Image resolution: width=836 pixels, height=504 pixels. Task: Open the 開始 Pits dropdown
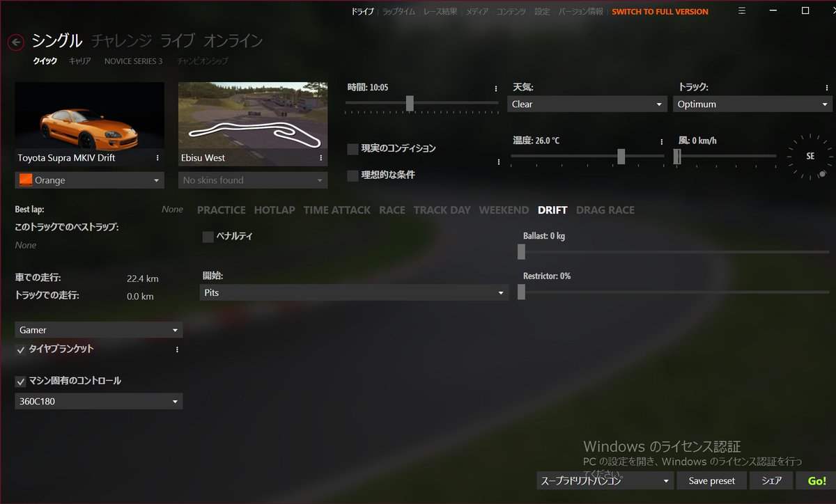coord(355,293)
